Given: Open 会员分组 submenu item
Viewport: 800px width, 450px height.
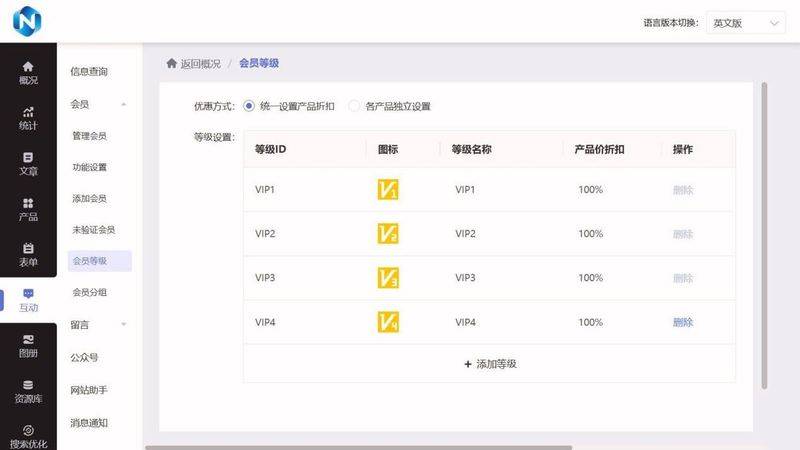Looking at the screenshot, I should (x=89, y=292).
